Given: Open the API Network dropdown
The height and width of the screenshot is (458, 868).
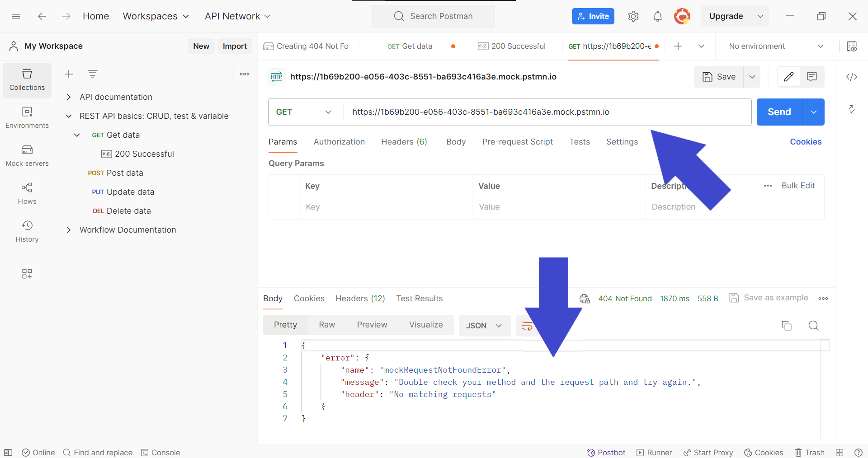Looking at the screenshot, I should tap(237, 16).
